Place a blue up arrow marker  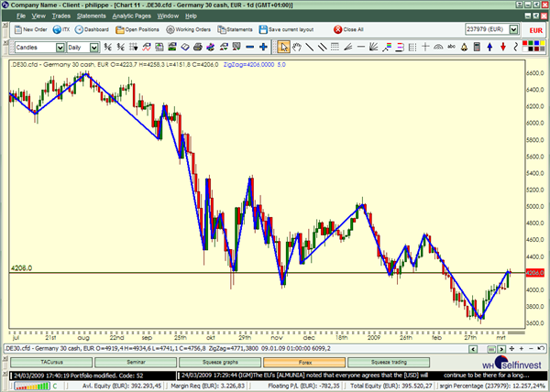coord(489,47)
